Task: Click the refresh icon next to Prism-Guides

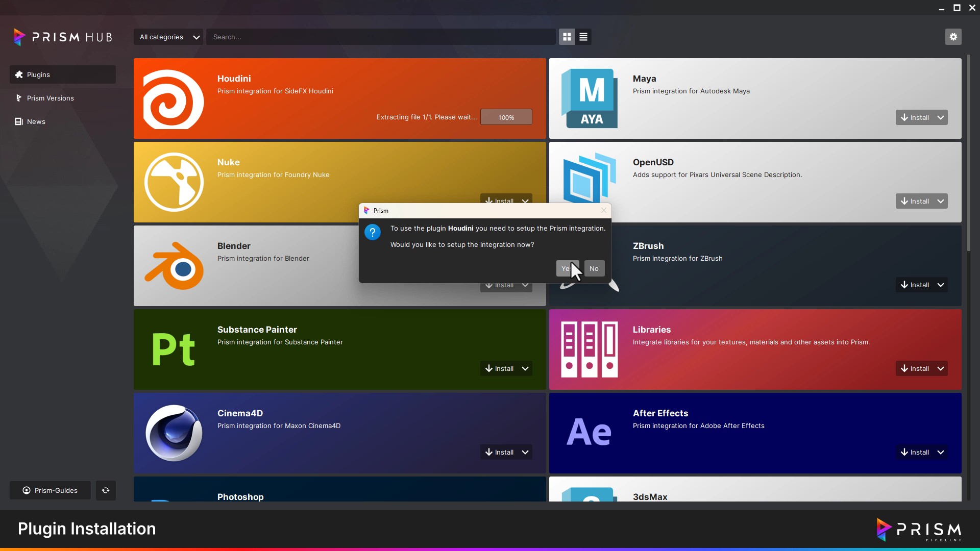Action: [x=106, y=490]
